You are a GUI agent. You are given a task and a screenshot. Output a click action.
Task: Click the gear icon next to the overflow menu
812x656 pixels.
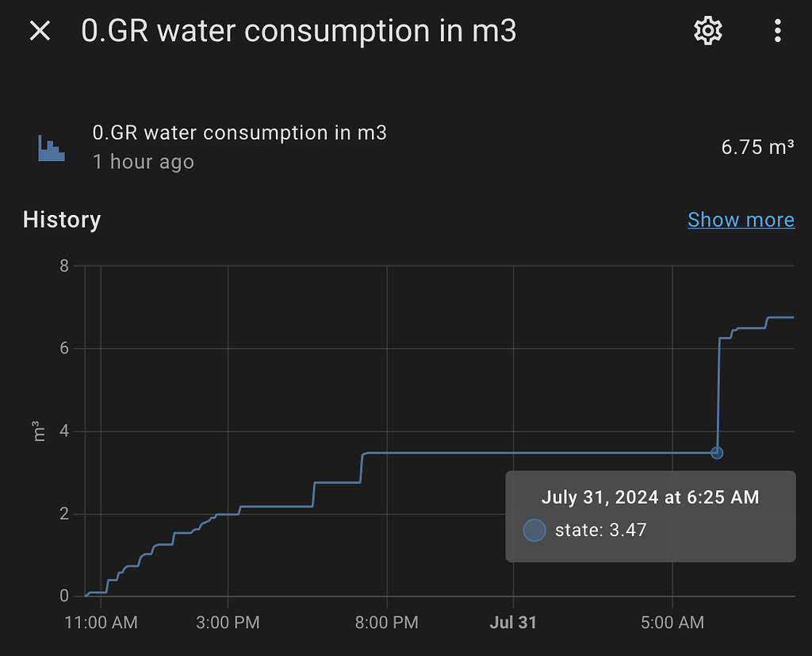point(707,30)
